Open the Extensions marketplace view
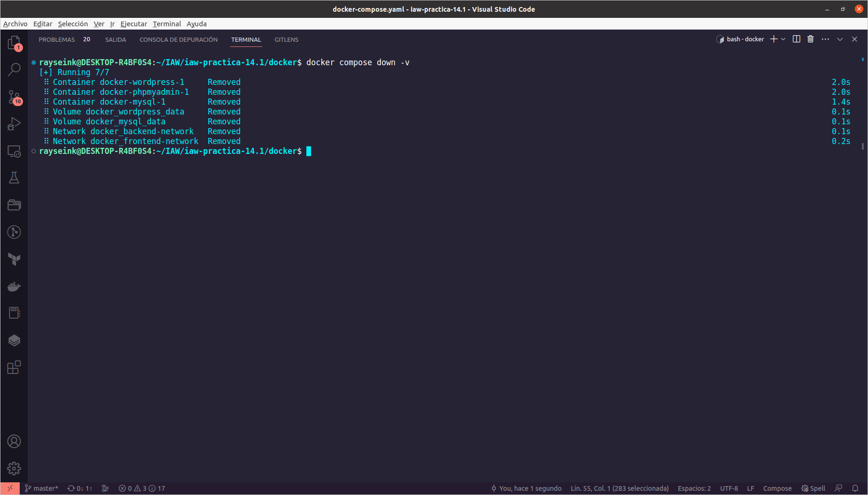This screenshot has width=868, height=495. [x=14, y=367]
